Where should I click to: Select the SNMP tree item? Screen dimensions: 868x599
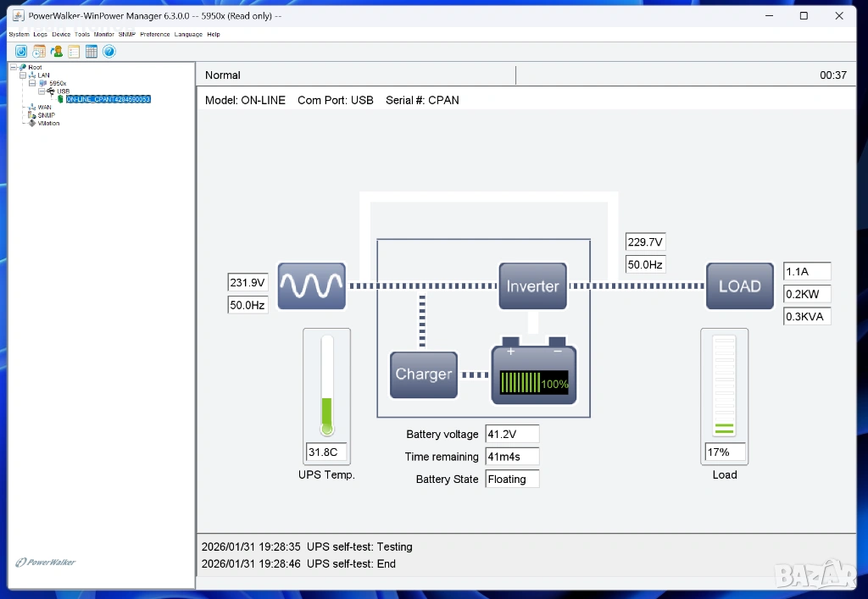tap(46, 115)
